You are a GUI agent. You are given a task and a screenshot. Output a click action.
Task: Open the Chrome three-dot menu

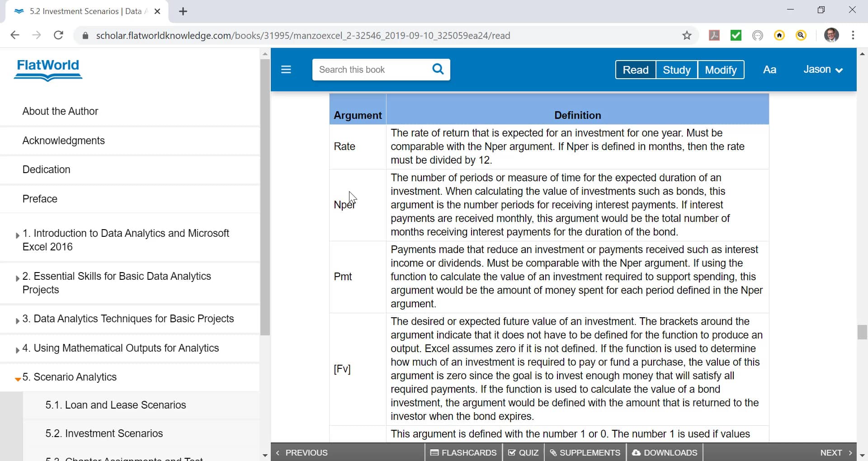click(x=853, y=35)
